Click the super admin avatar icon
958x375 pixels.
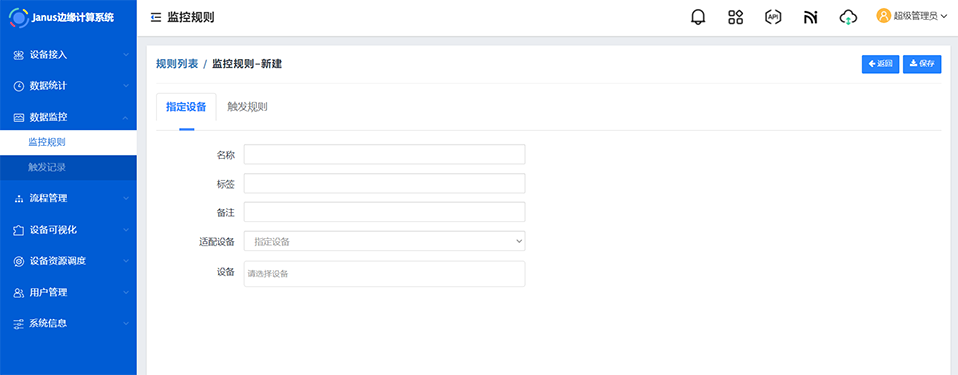coord(883,16)
